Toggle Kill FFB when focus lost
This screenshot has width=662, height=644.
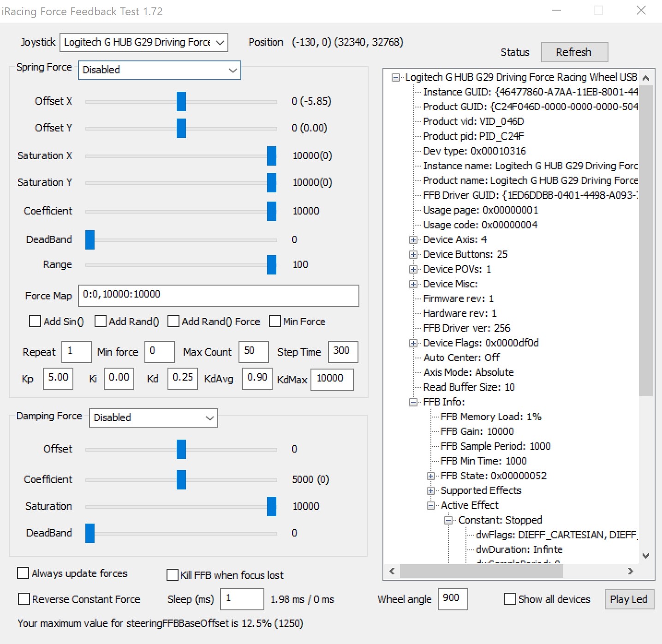pos(173,575)
